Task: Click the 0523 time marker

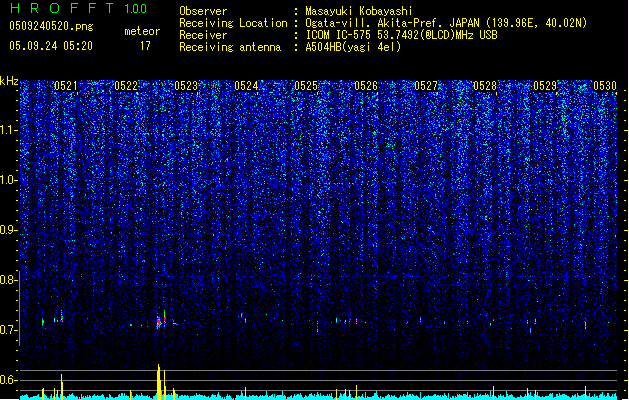Action: pyautogui.click(x=186, y=86)
